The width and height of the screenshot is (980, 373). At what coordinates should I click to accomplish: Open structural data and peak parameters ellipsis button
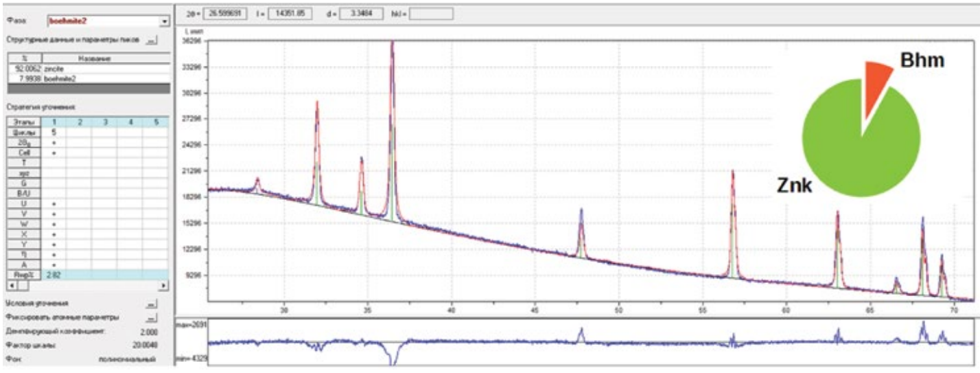tap(152, 41)
